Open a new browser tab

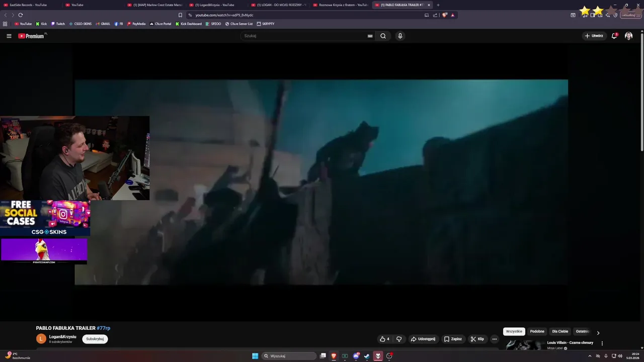[x=438, y=5]
